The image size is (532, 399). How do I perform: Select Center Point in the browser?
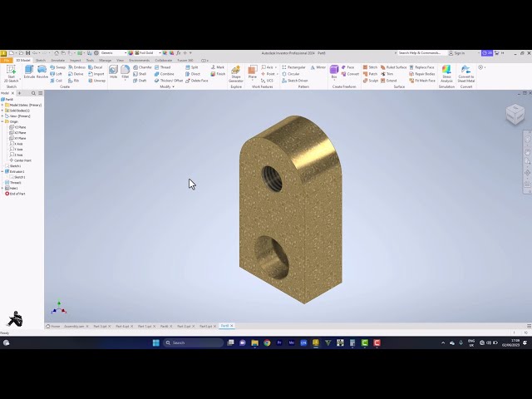pos(20,160)
